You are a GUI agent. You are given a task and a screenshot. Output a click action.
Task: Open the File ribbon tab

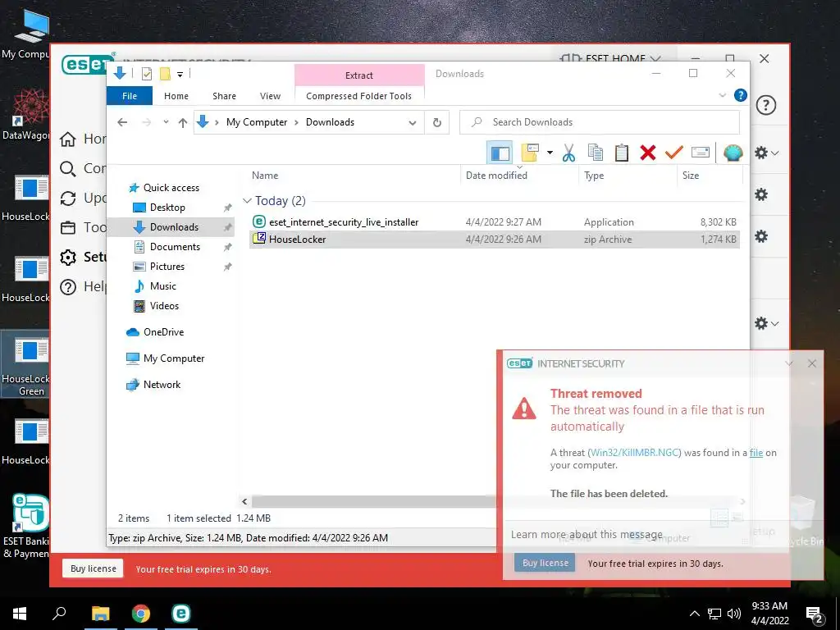pos(130,96)
